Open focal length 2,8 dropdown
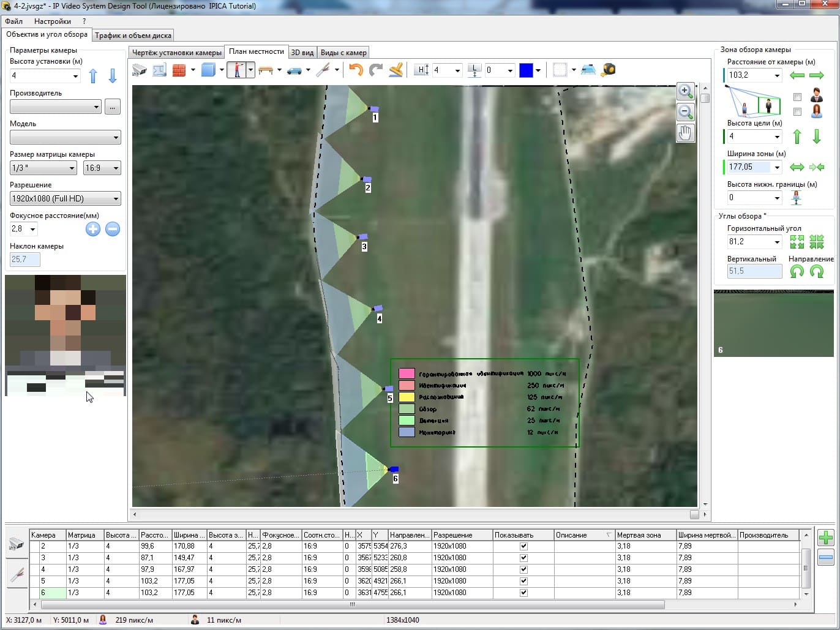This screenshot has width=840, height=630. pyautogui.click(x=32, y=229)
